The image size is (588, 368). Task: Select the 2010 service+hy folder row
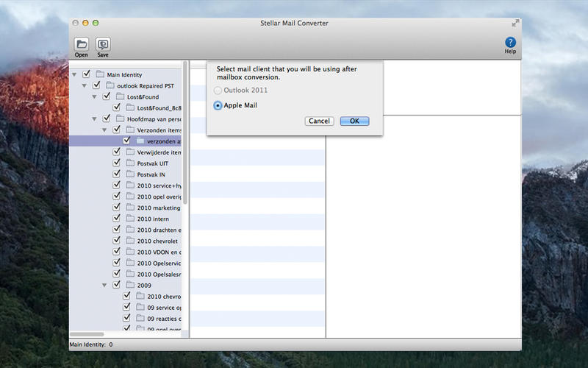tap(126, 185)
